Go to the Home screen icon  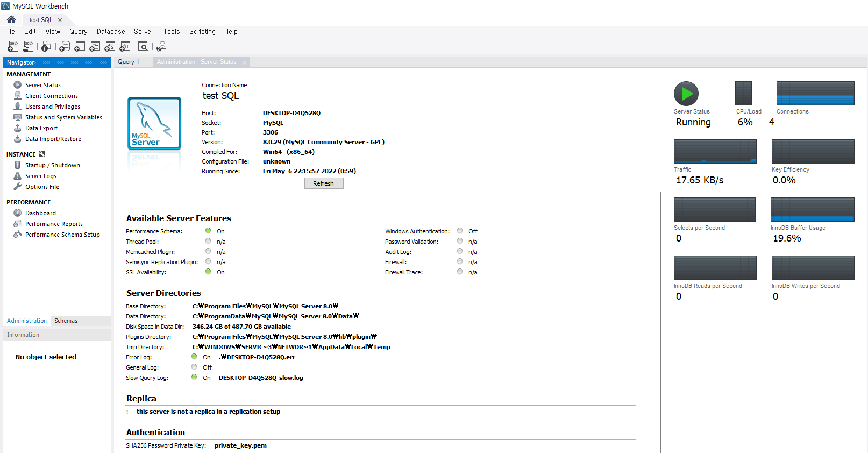tap(11, 19)
